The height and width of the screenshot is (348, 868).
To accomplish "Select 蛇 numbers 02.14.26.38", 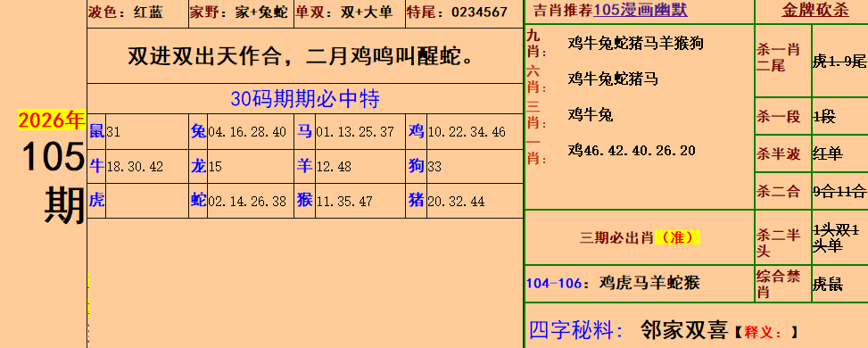I will coord(247,201).
